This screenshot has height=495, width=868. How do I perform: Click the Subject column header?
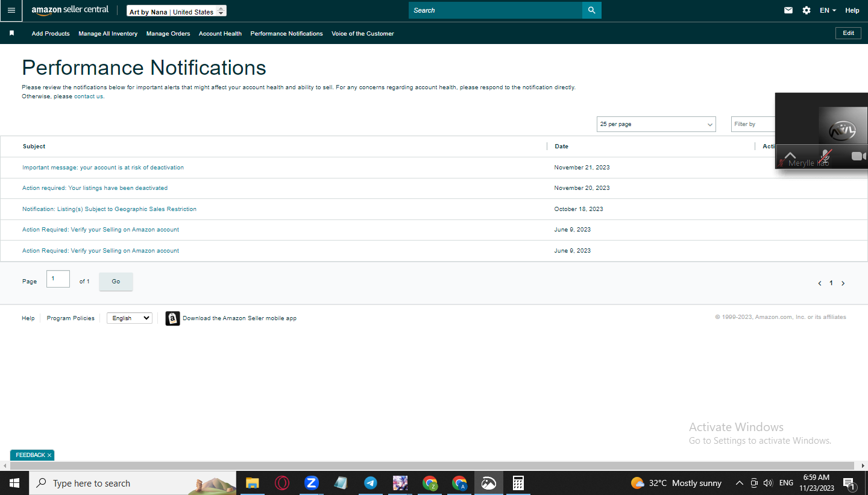34,147
